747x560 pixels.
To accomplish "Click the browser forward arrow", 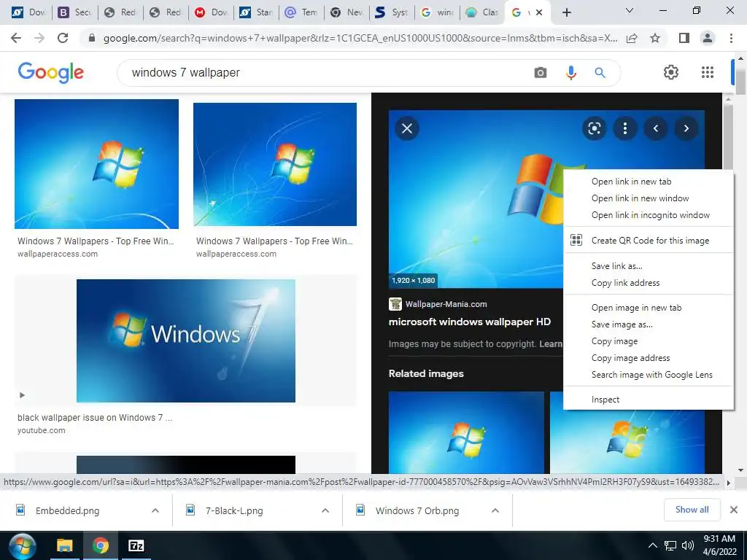I will point(39,38).
